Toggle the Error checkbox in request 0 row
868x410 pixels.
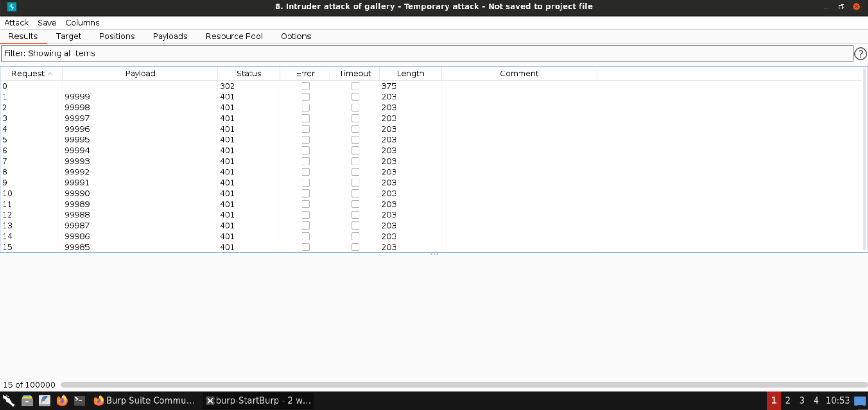coord(306,86)
